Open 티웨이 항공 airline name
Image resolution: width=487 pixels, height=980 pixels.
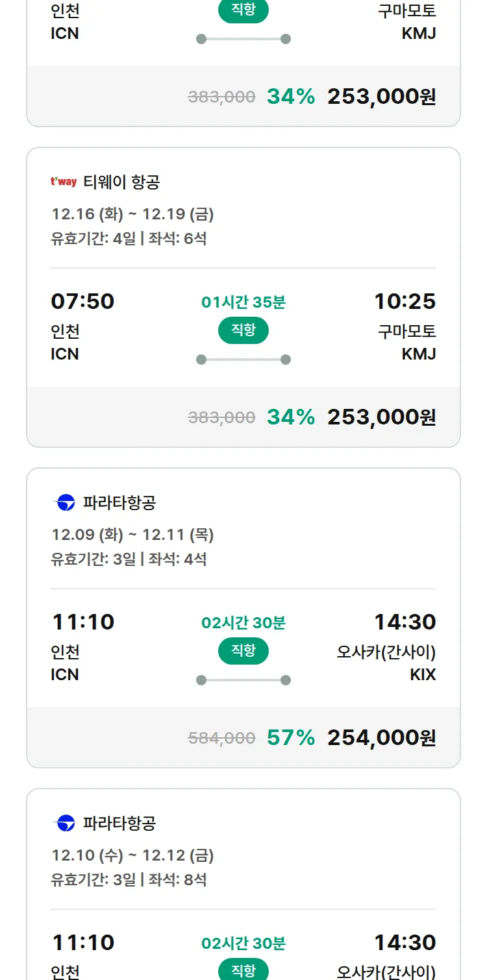click(121, 182)
